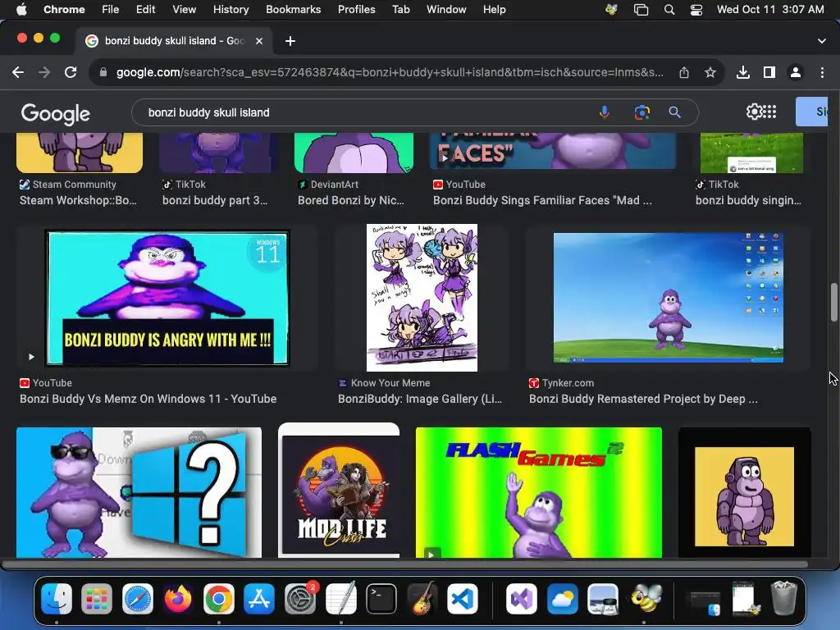Open Steam Workshop result link
Viewport: 840px width, 630px height.
pos(78,200)
